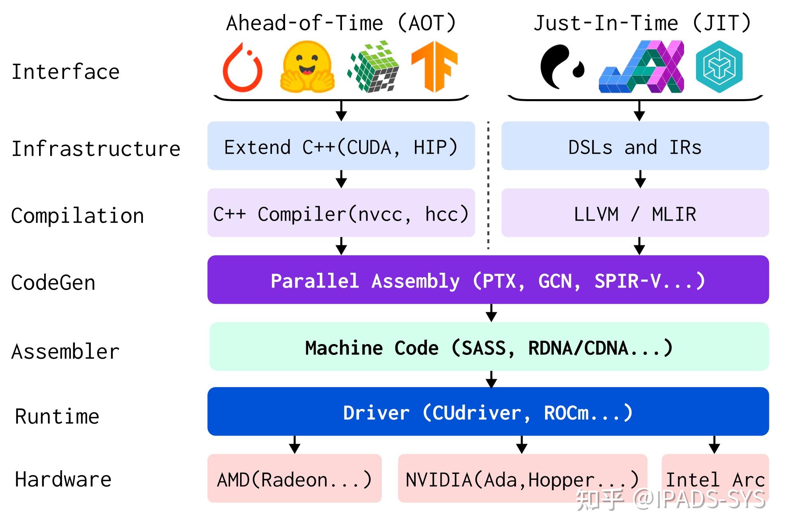Click the purple Parallel Assembly bar
786x532 pixels.
click(x=488, y=280)
